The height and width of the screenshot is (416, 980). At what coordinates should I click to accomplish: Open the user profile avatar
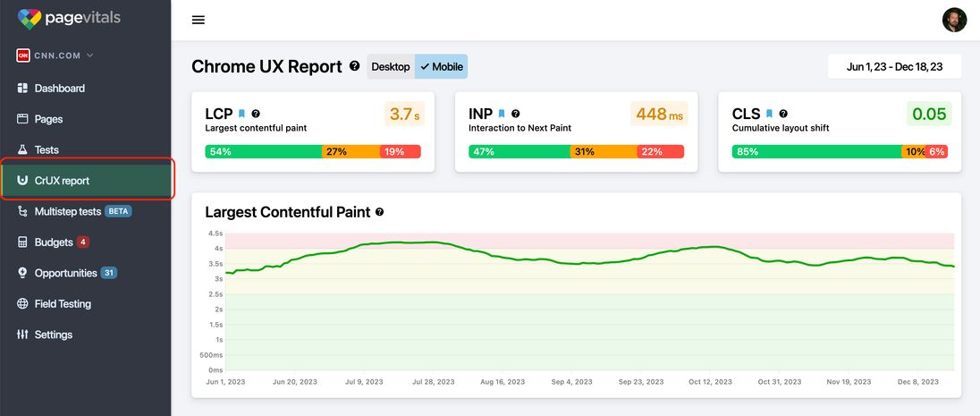[954, 20]
